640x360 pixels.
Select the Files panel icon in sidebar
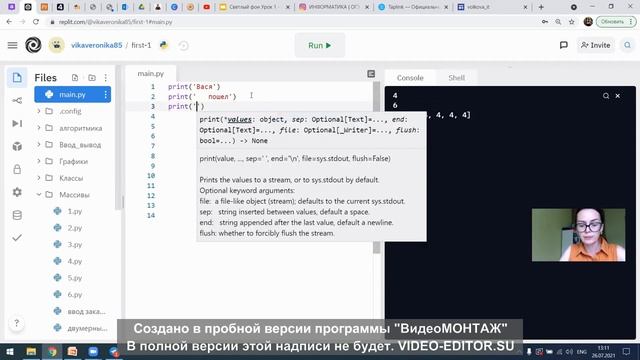[17, 78]
